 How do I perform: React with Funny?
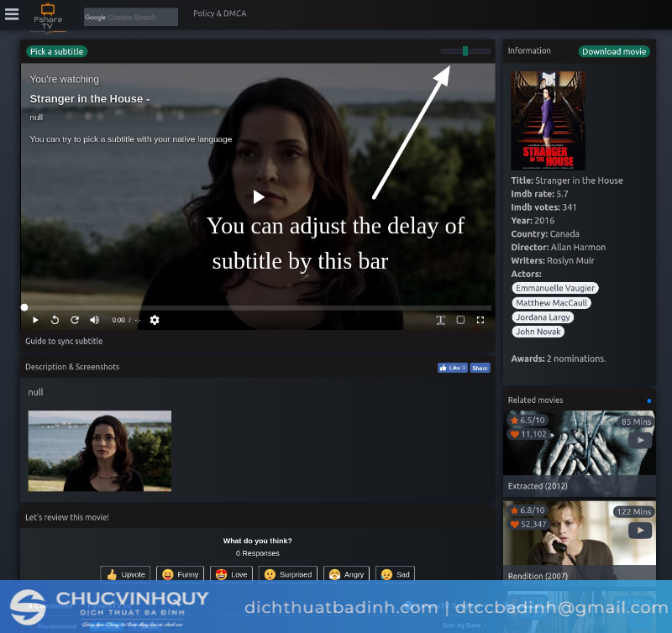180,574
